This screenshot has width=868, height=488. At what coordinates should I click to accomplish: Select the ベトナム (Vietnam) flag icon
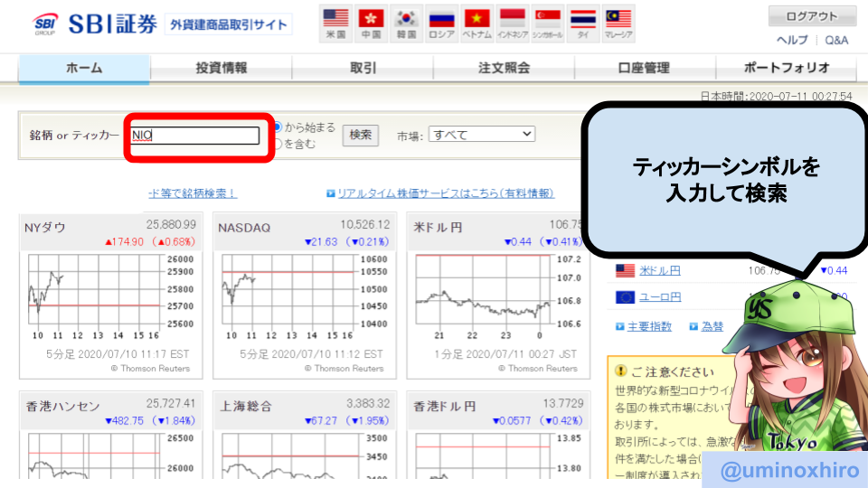click(477, 23)
